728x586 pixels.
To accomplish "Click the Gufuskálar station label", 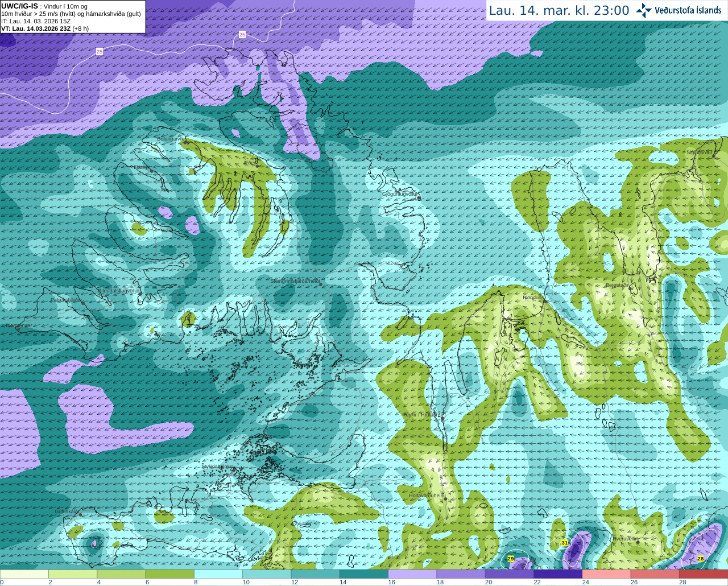I will pyautogui.click(x=66, y=511).
